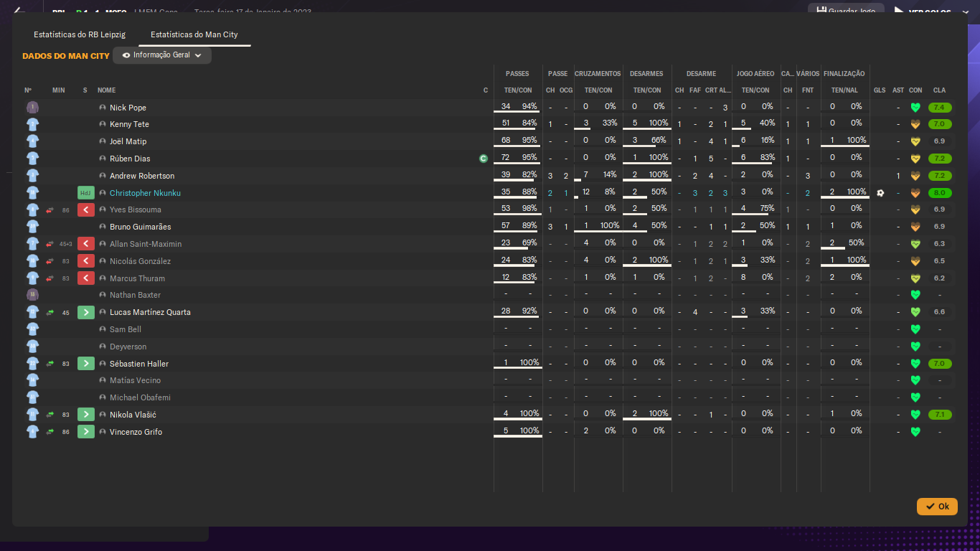
Task: Sort by the NOME column header
Action: click(106, 90)
